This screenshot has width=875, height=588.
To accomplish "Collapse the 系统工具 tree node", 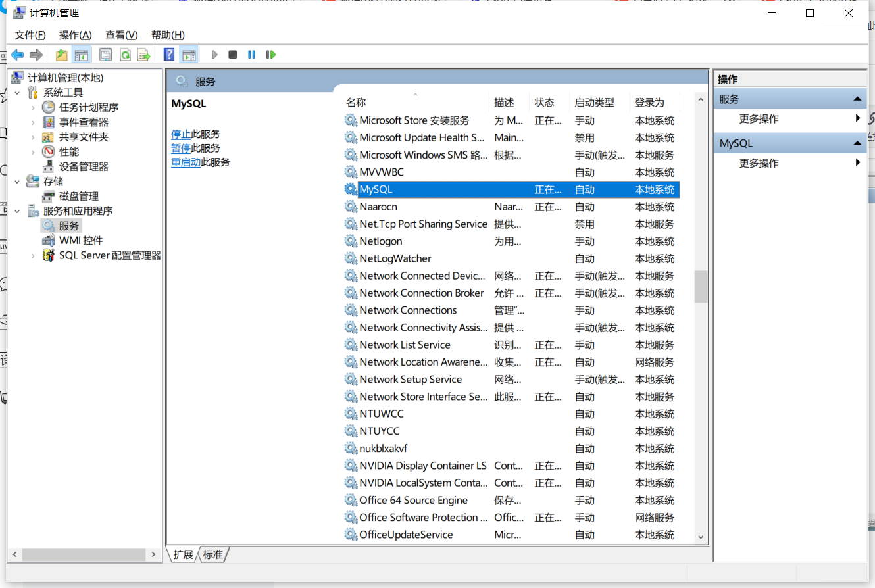I will (x=18, y=92).
